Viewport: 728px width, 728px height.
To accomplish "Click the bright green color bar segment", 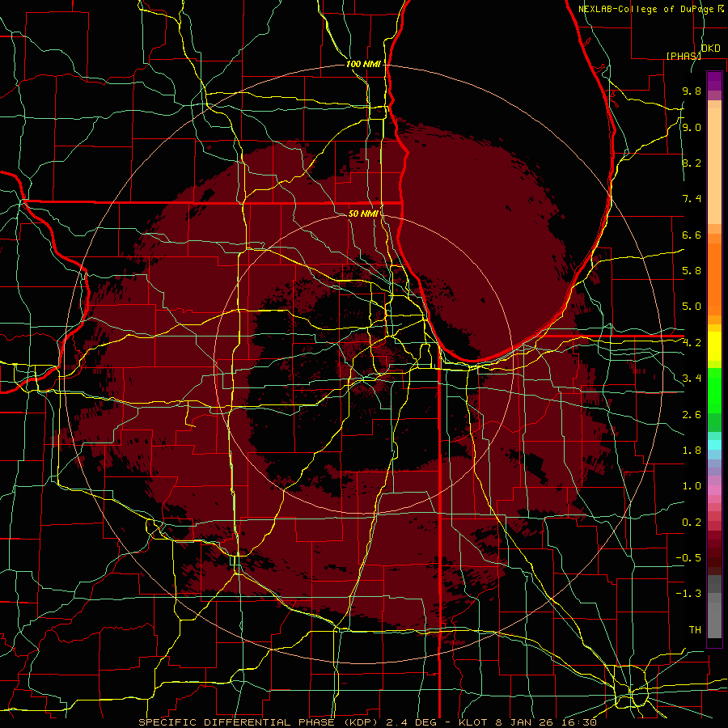I will coord(714,390).
